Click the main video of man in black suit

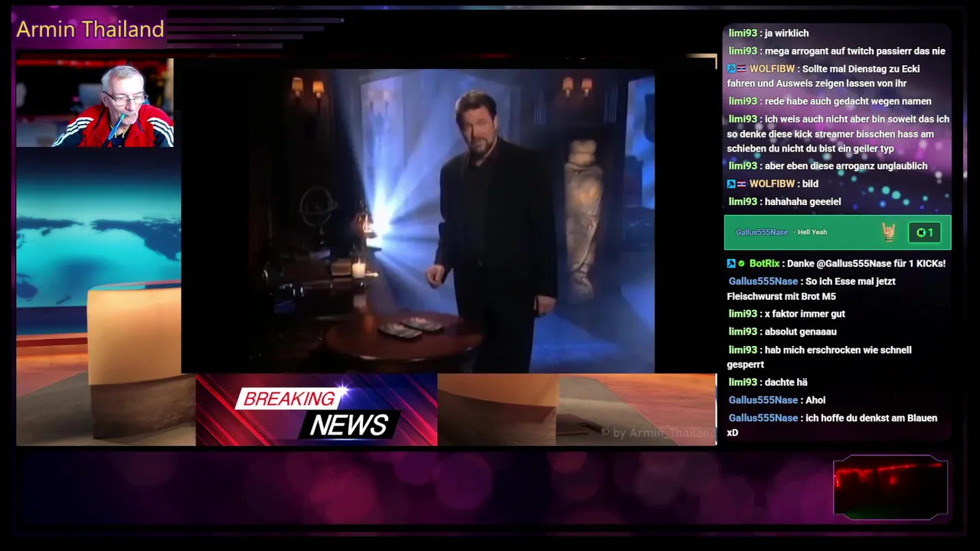418,220
